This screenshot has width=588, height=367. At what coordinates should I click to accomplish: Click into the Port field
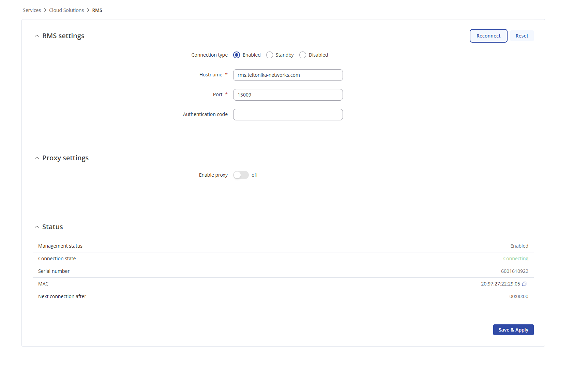pos(288,95)
